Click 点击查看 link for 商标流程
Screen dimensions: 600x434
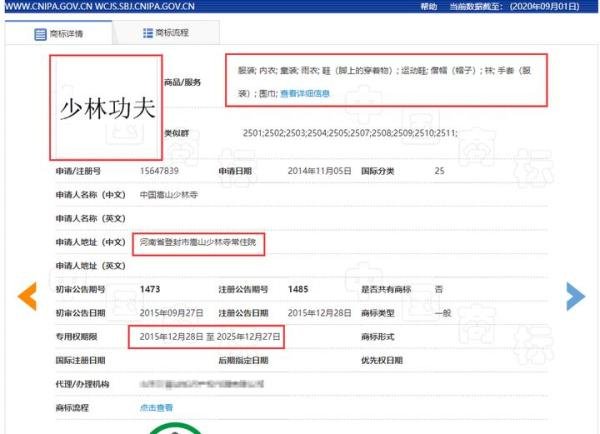click(156, 408)
